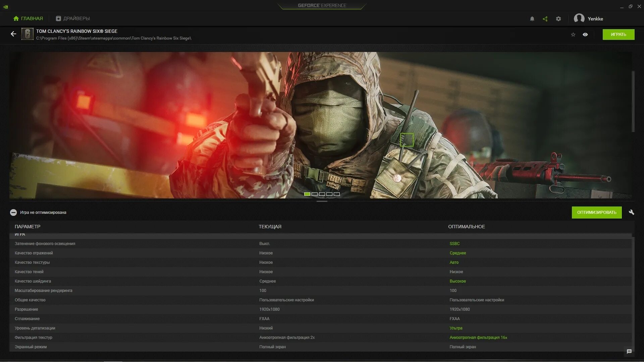
Task: Open the Yenkke user profile
Action: [589, 19]
